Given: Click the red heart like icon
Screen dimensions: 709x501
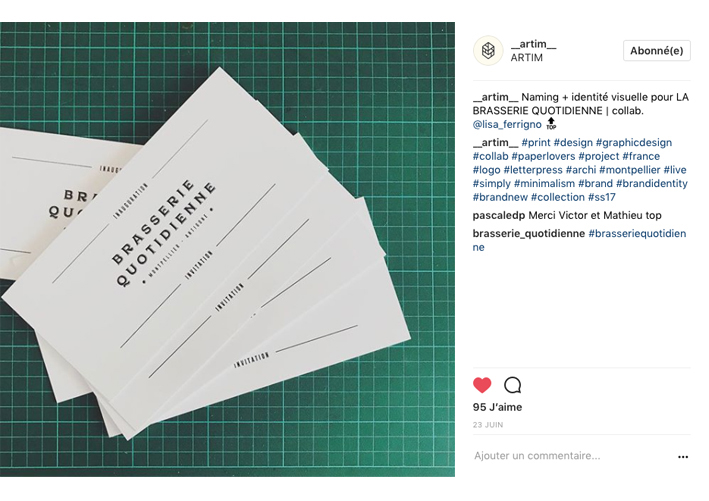Looking at the screenshot, I should coord(482,385).
